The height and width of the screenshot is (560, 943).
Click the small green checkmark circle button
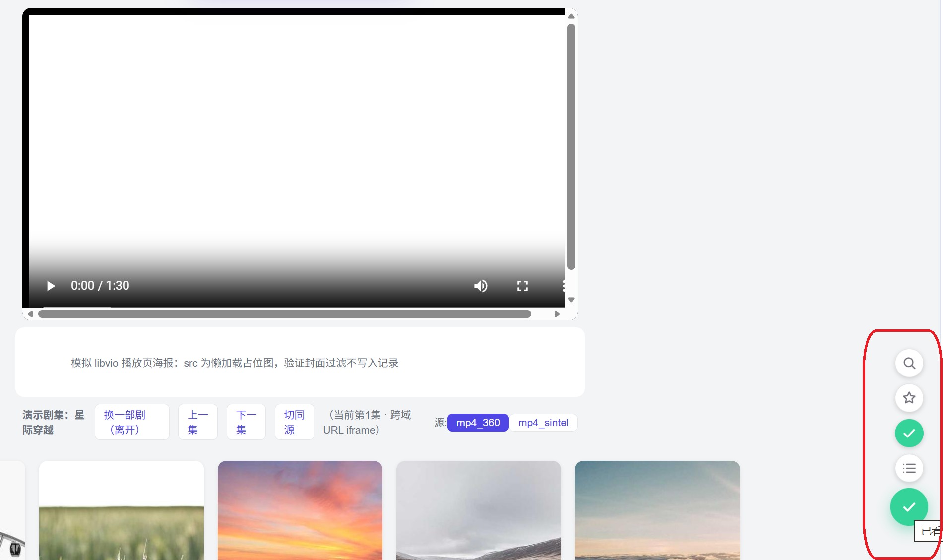tap(909, 433)
